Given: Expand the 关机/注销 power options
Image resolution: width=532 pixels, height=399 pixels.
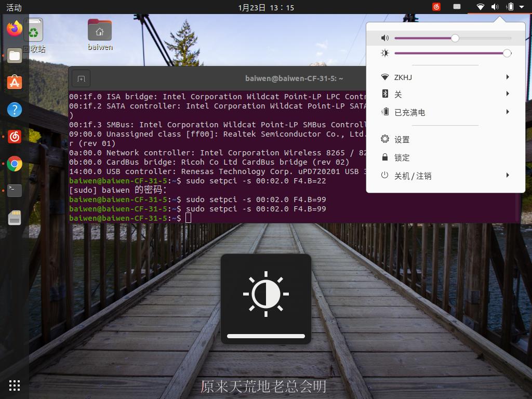Looking at the screenshot, I should (x=508, y=176).
